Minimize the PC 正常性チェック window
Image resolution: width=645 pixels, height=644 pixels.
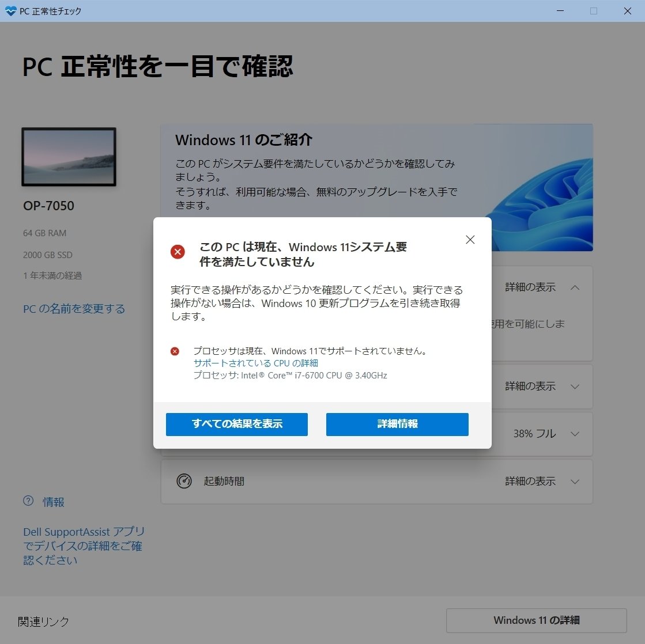pyautogui.click(x=560, y=11)
